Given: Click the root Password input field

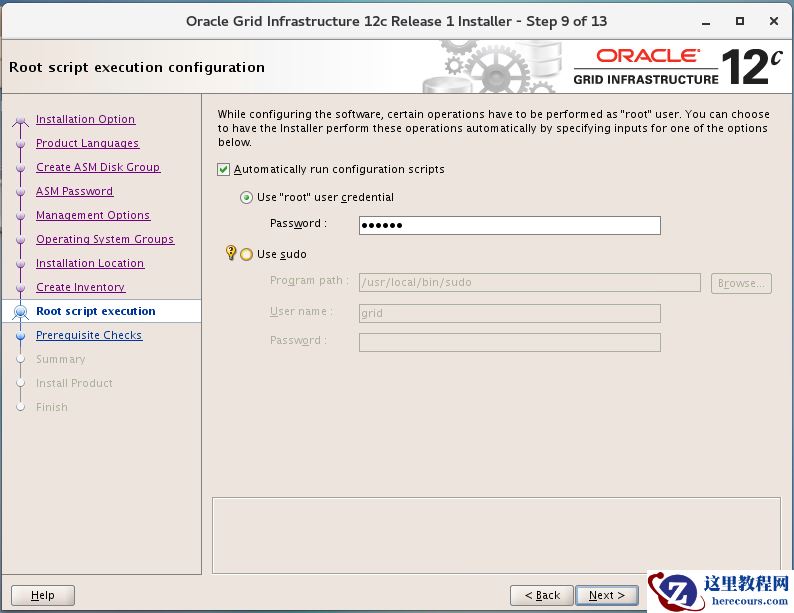Looking at the screenshot, I should click(509, 225).
